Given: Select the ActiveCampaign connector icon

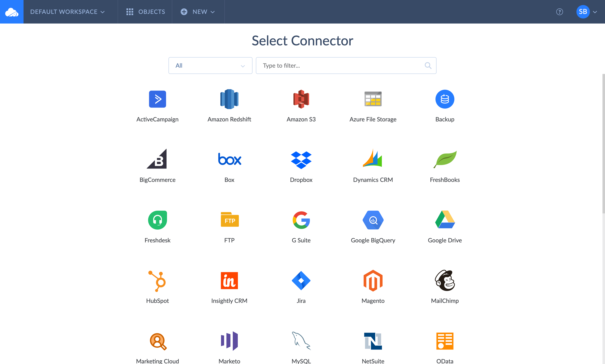Looking at the screenshot, I should pyautogui.click(x=157, y=99).
